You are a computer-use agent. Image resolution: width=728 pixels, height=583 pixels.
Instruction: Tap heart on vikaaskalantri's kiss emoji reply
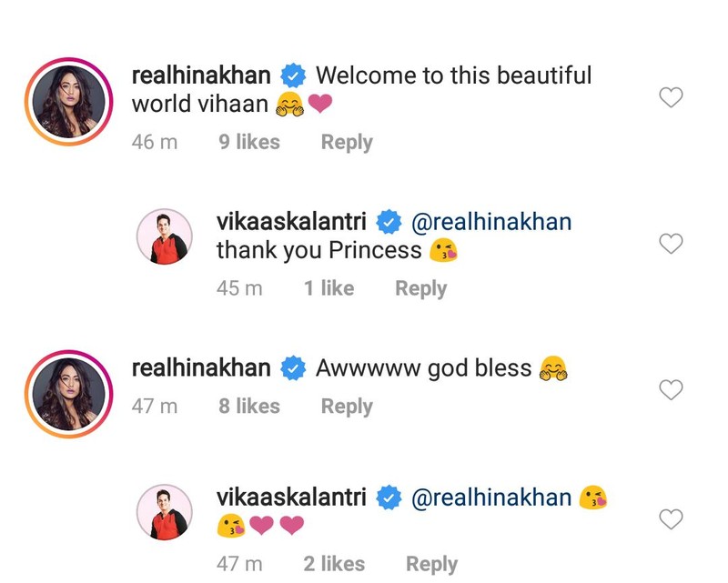(671, 519)
